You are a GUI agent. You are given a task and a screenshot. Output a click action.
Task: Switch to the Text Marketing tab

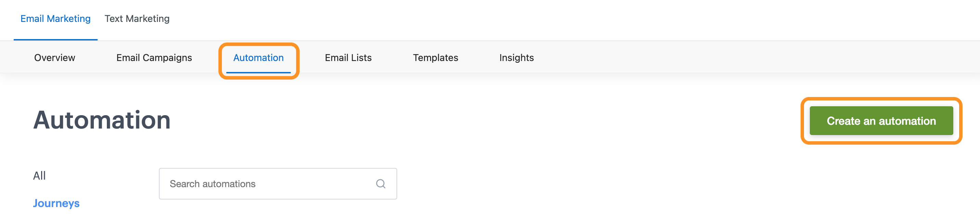(137, 19)
